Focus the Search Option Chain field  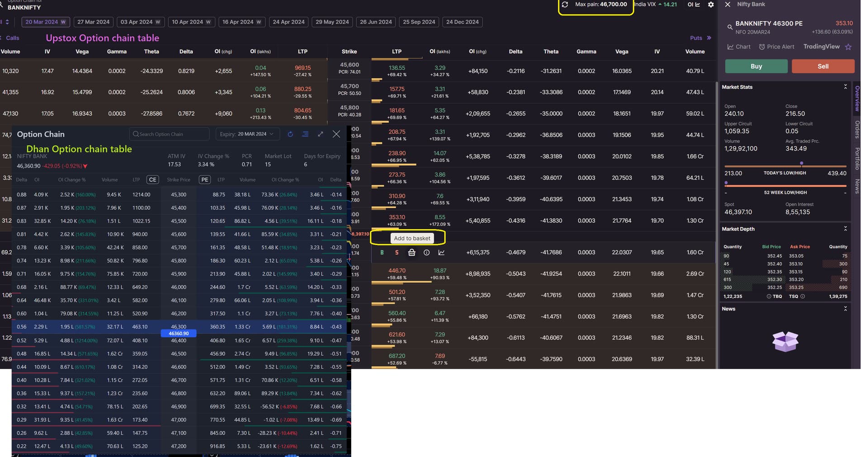coord(170,134)
